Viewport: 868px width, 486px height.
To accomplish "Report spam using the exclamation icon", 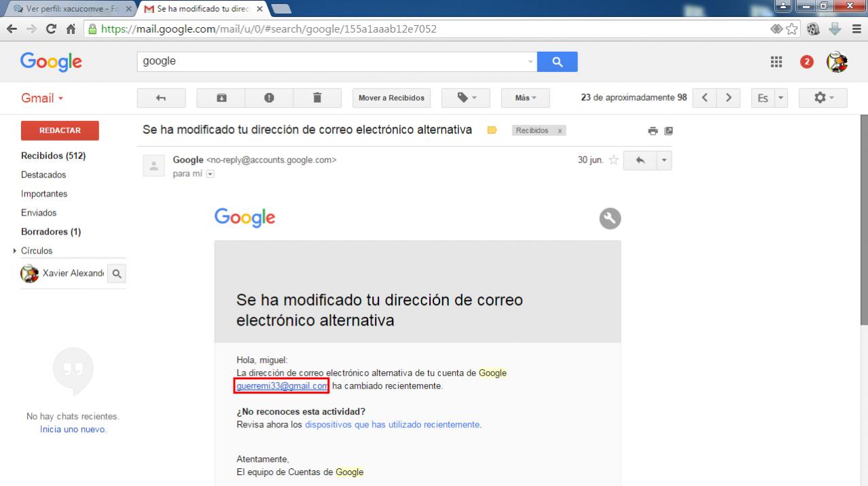I will pos(269,98).
